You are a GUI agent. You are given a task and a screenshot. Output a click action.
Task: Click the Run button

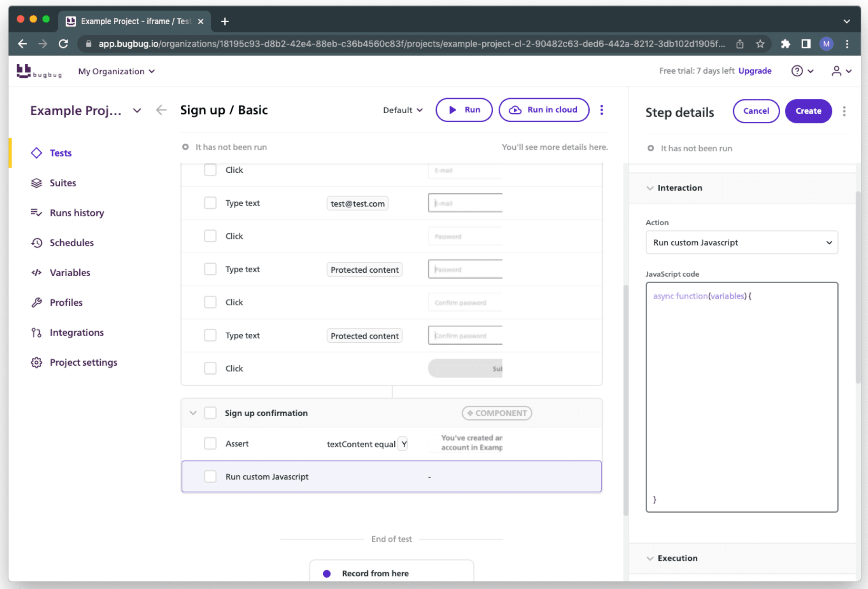point(464,110)
